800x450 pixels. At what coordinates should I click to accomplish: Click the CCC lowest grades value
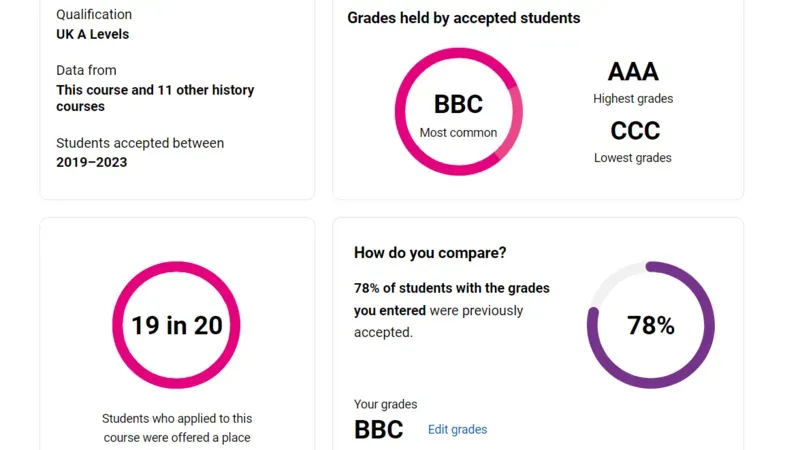(635, 131)
